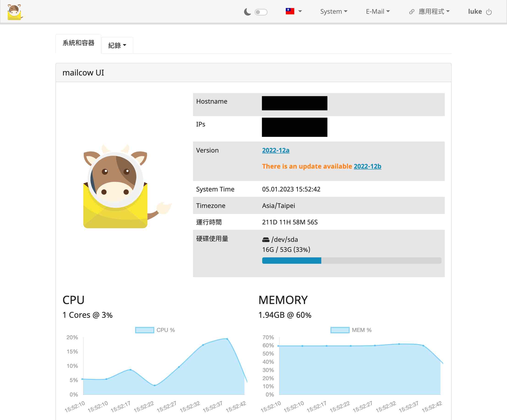Click the link icon beside 應用程式
The width and height of the screenshot is (507, 420).
[x=412, y=12]
